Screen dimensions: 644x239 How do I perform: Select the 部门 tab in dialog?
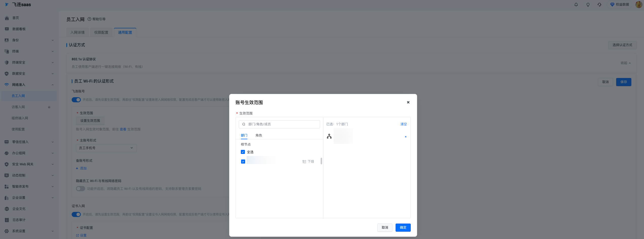[x=244, y=135]
